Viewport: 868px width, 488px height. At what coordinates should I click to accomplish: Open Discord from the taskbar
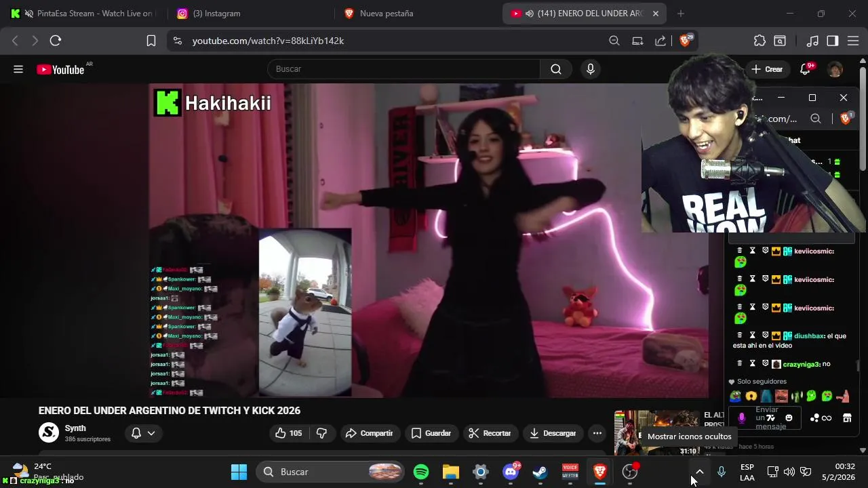coord(511,472)
